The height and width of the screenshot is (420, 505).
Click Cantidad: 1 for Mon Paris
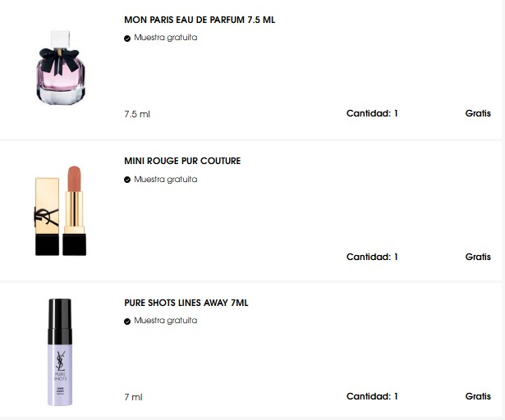tap(372, 113)
